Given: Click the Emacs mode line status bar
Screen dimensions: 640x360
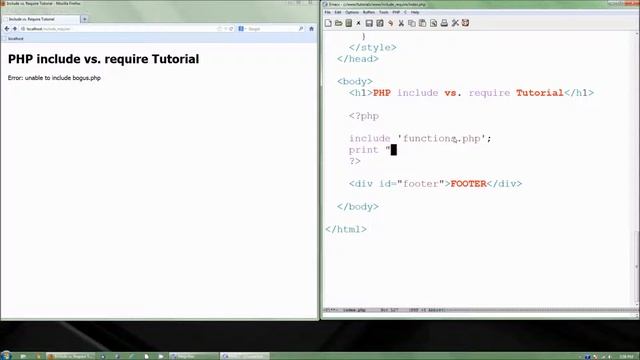Looking at the screenshot, I should point(478,310).
